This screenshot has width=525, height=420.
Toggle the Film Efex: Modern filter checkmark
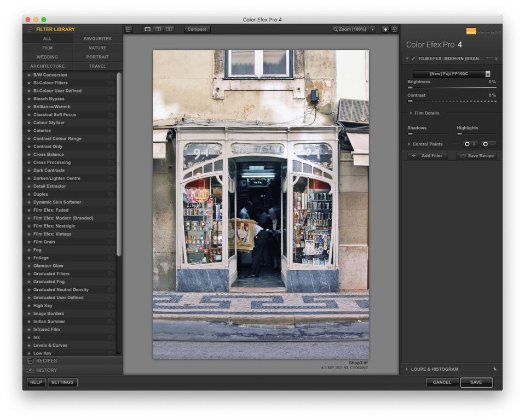click(x=413, y=59)
